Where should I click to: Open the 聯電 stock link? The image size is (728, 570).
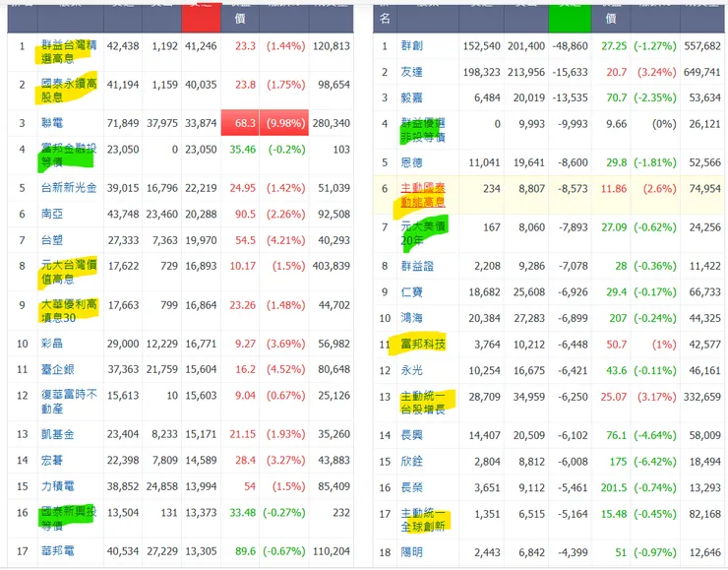[x=52, y=123]
